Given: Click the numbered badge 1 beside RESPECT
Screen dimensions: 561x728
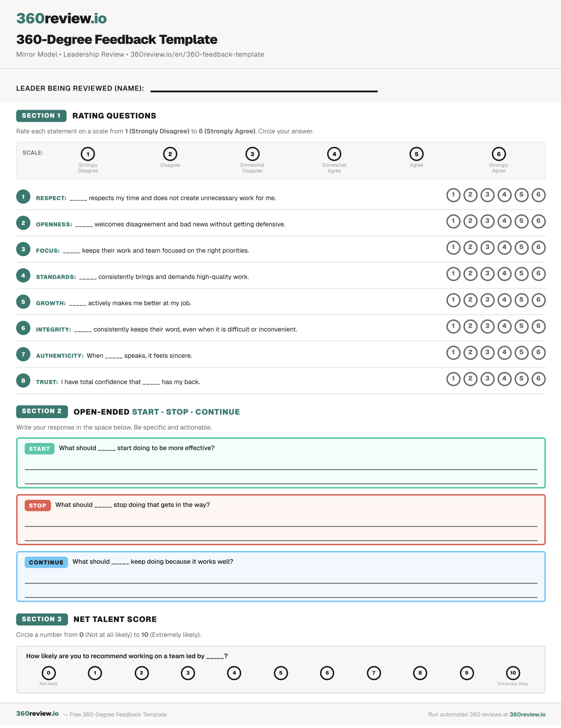Looking at the screenshot, I should point(23,197).
